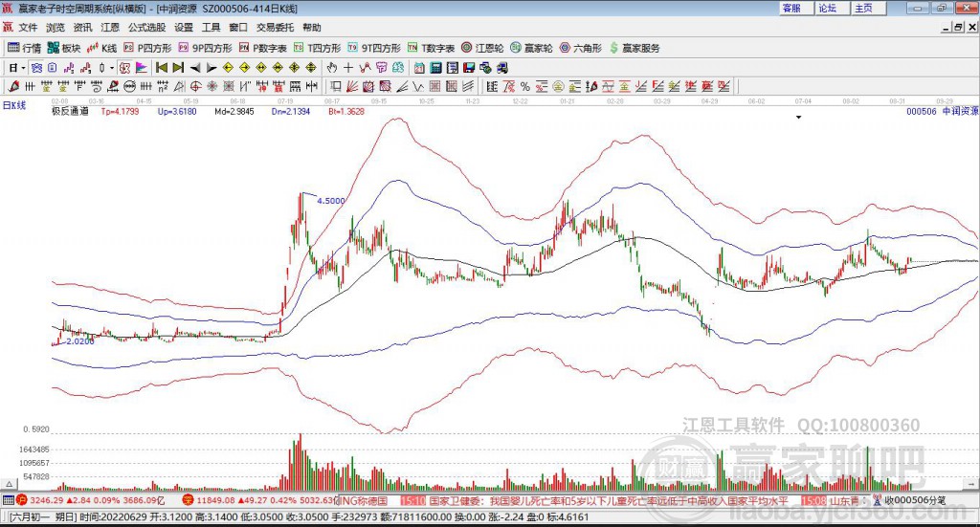Click the black right arrow icon
The image size is (980, 527).
tap(212, 68)
